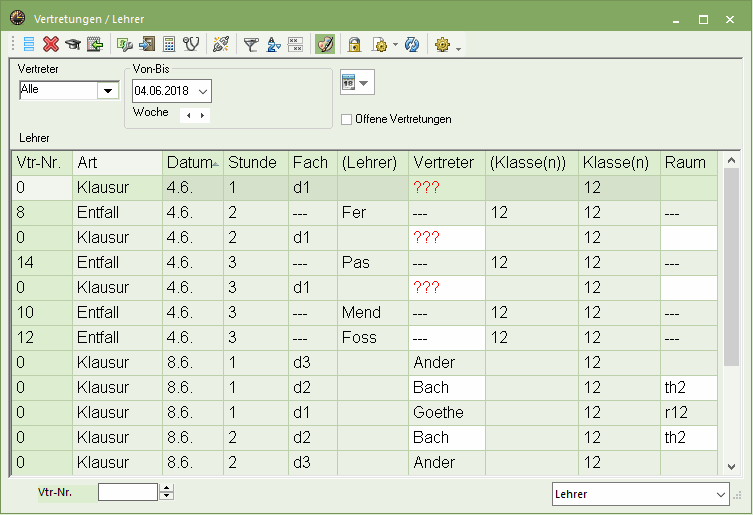Click the Vtr-Nr. column header

point(42,162)
